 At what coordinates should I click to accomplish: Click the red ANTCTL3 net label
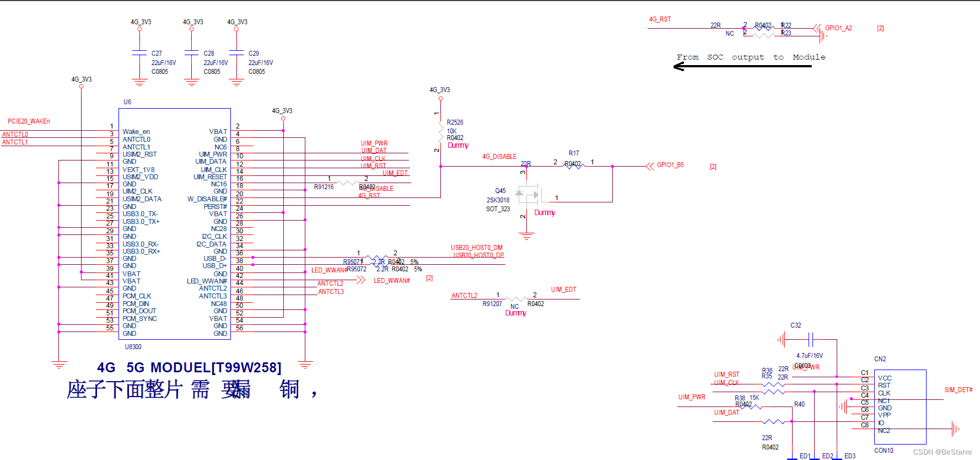tap(331, 292)
